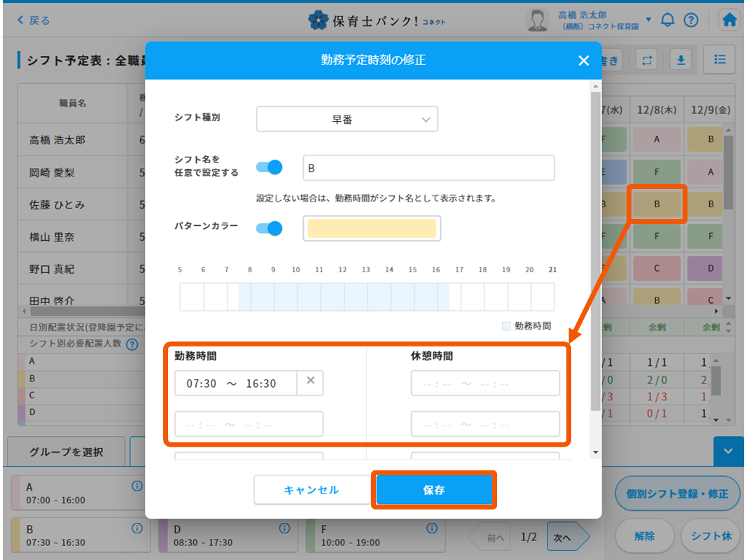Save the modified work schedule
The image size is (747, 560).
click(x=434, y=490)
